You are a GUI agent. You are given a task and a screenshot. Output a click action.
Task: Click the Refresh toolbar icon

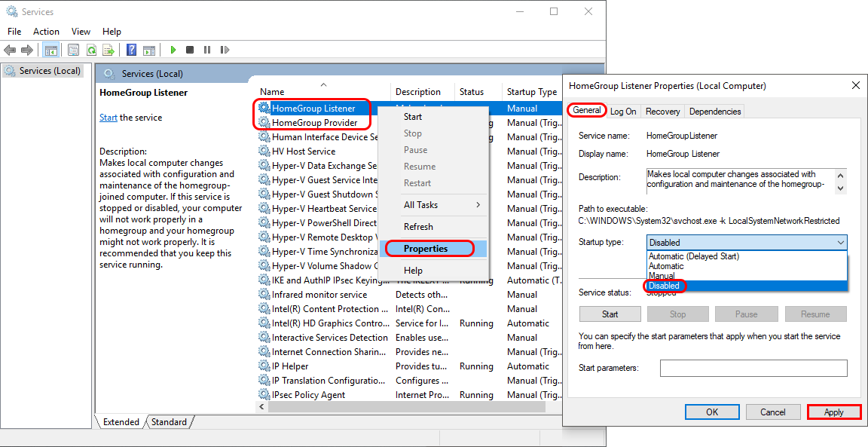tap(91, 50)
